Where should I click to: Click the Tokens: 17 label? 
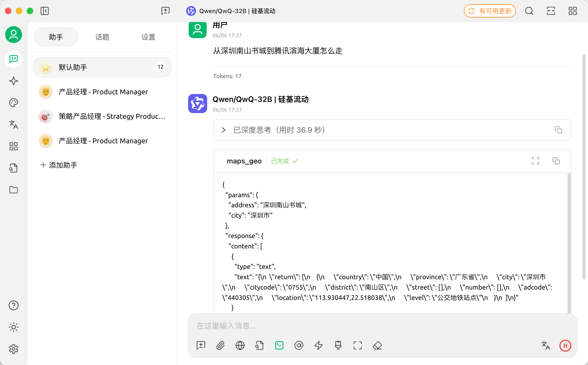[227, 76]
